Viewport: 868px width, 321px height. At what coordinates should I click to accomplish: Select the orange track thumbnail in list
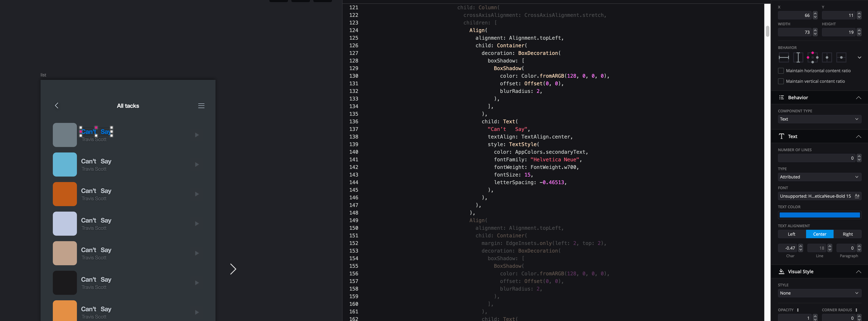[x=65, y=194]
